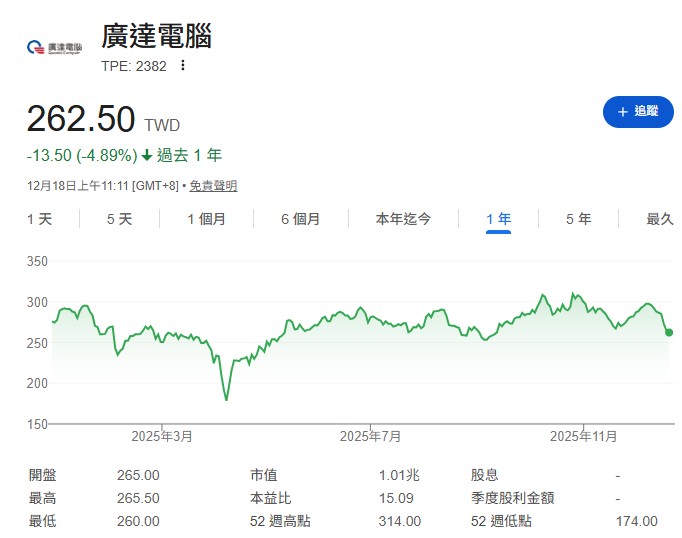Switch chart to 1 天 range
The height and width of the screenshot is (538, 682).
(x=40, y=219)
